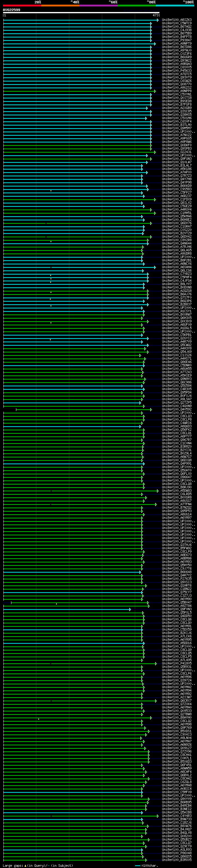Click the orange ~40% identity legend segment
Viewport: 197px width, 868px height.
click(60, 6)
